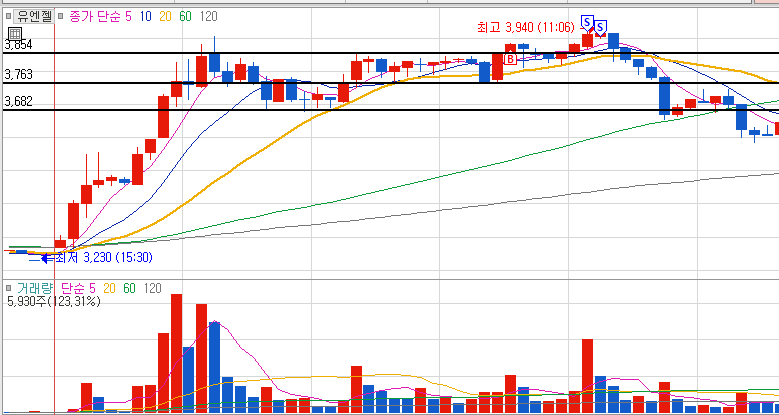The image size is (779, 415).
Task: Click the tallest red volume bar
Action: (x=176, y=353)
